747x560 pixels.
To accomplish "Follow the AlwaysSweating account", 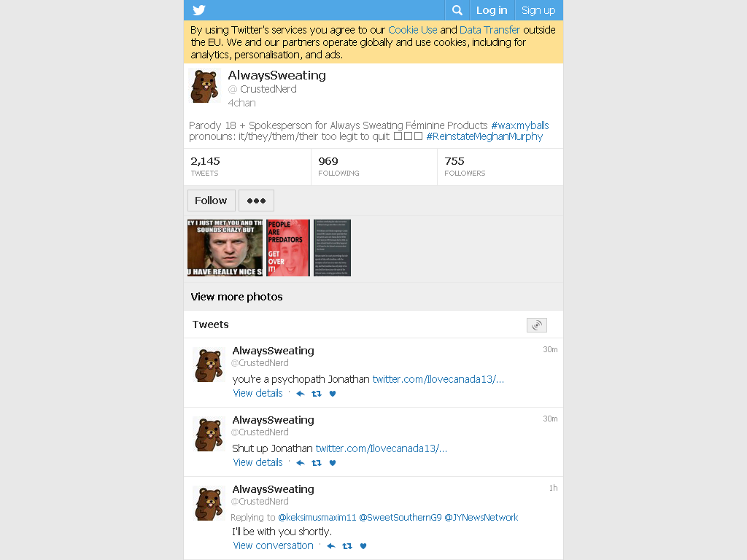I will click(x=211, y=201).
